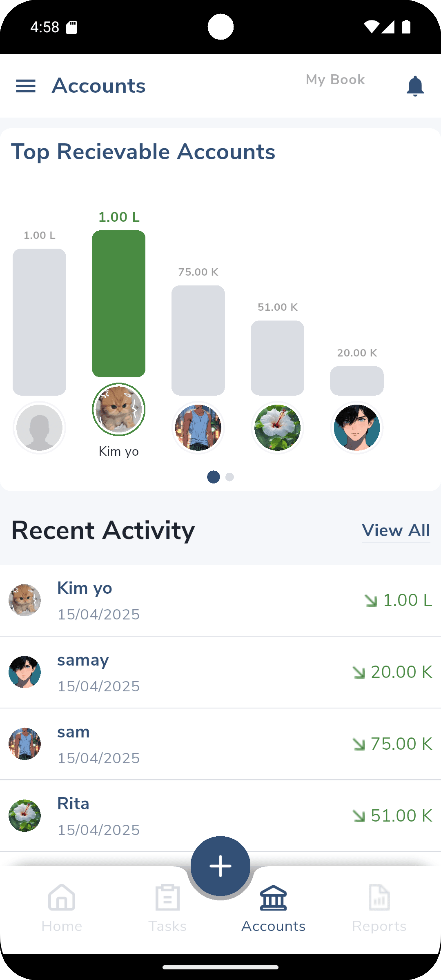Select the default silhouette avatar
441x980 pixels.
40,428
